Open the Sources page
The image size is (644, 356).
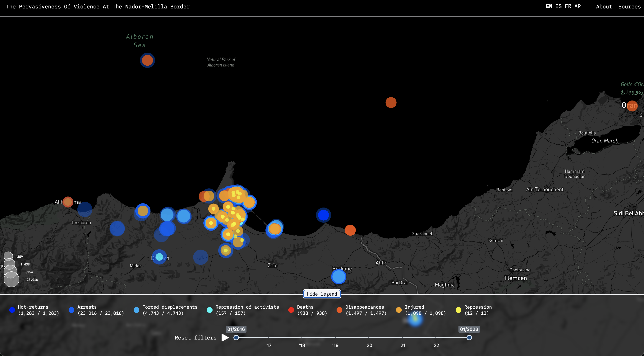pyautogui.click(x=629, y=7)
